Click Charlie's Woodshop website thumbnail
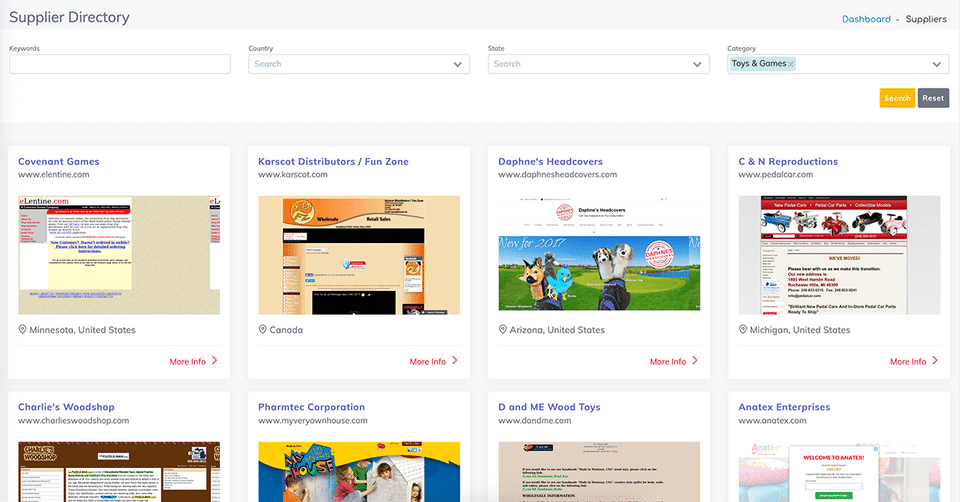The width and height of the screenshot is (960, 502). point(119,471)
